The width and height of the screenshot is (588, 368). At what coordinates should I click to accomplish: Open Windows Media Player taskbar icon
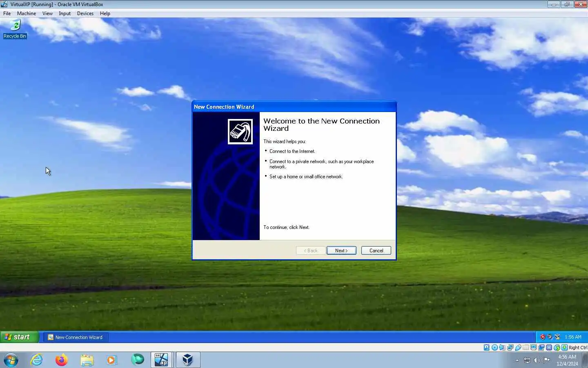coord(111,360)
